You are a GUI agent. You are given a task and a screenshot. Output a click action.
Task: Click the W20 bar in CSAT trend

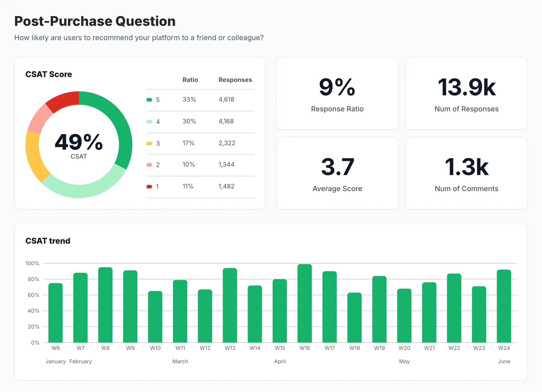point(404,316)
